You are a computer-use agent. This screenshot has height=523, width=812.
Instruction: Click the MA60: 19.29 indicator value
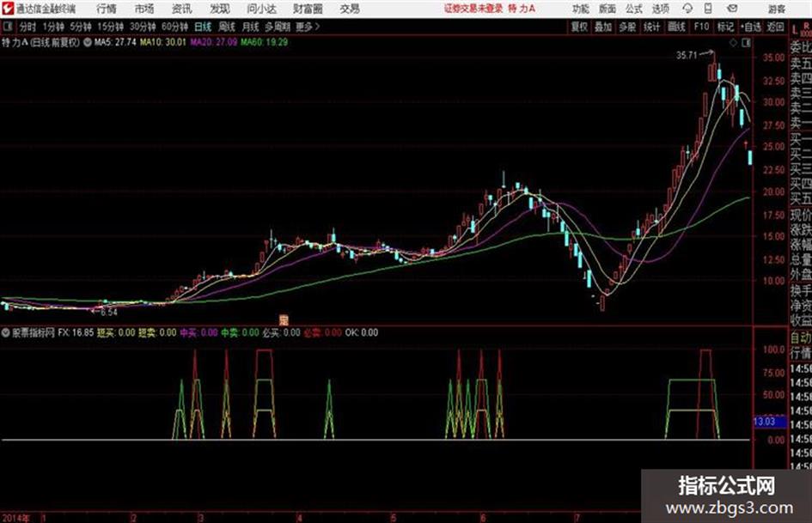point(264,42)
